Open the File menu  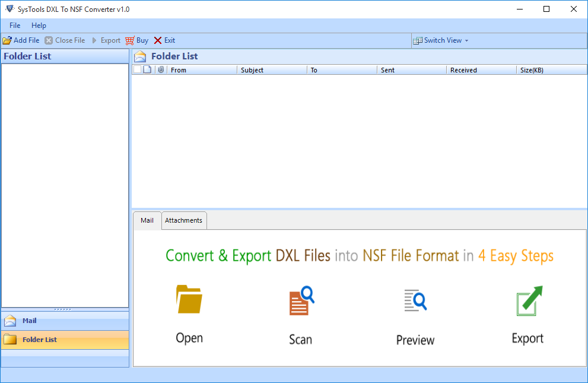pos(15,26)
